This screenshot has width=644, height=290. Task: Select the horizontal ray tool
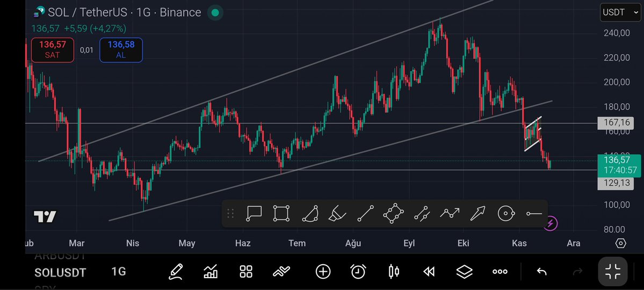(x=534, y=214)
